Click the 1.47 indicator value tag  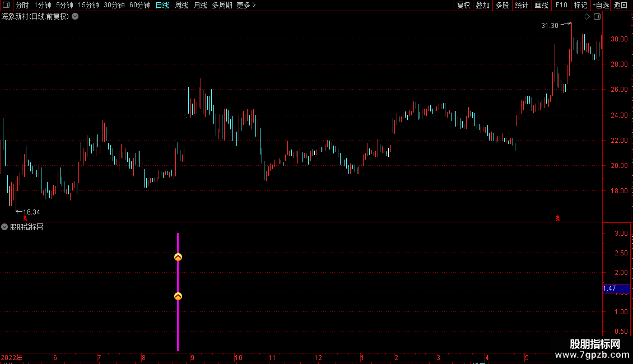tap(616, 288)
